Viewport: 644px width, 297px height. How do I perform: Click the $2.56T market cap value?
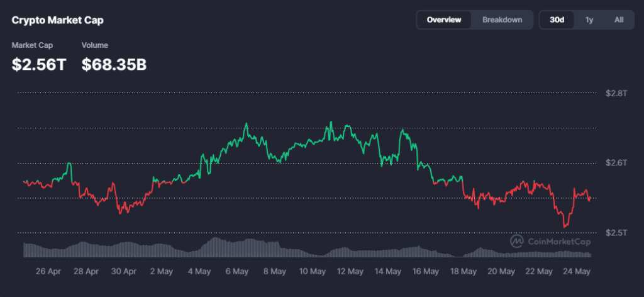coord(39,64)
